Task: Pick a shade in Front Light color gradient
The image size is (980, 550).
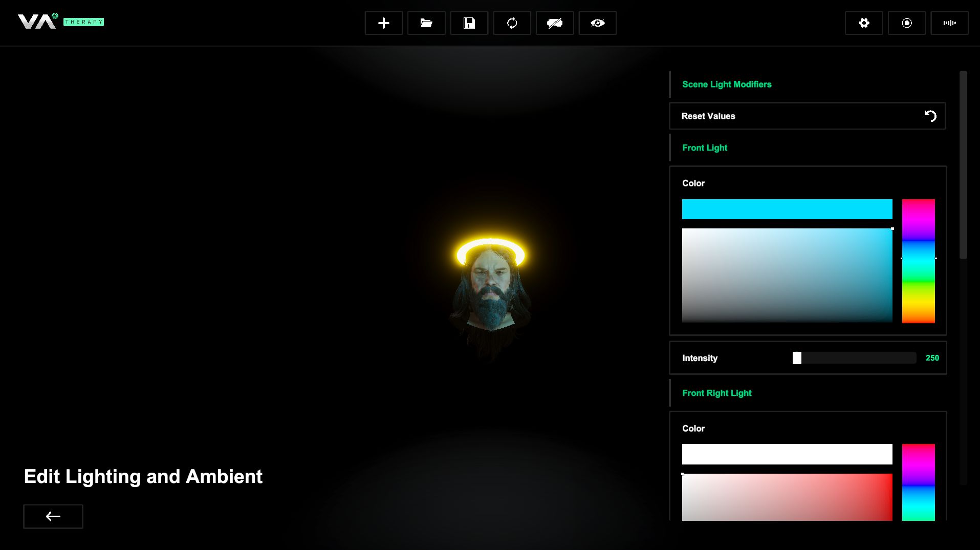Action: [787, 276]
